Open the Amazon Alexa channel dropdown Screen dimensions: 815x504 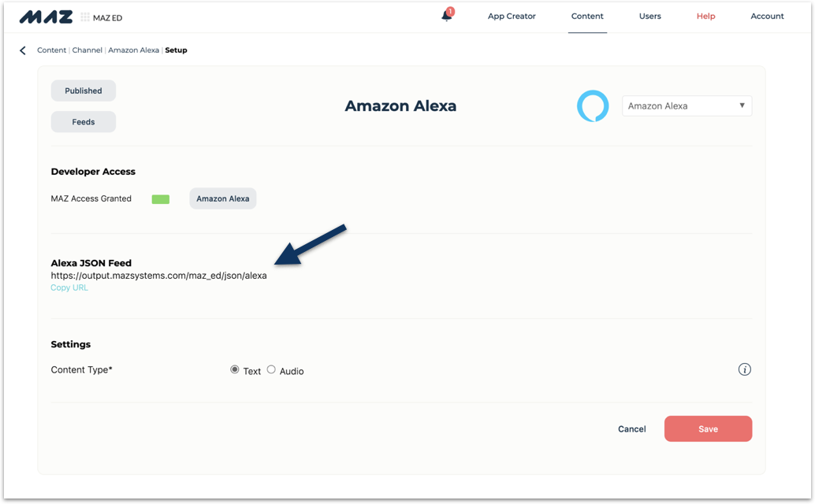[687, 106]
